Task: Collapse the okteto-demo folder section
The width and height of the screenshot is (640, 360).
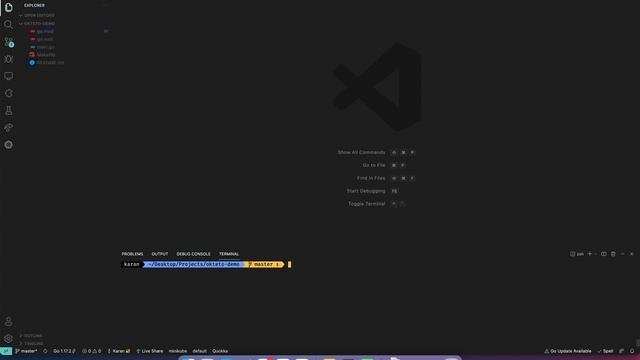Action: 37,24
